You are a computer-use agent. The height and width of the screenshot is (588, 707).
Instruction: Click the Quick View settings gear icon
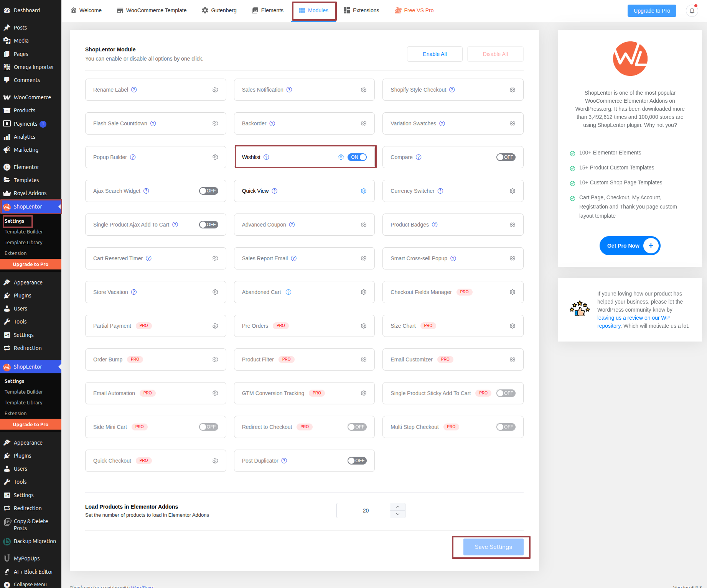(364, 191)
